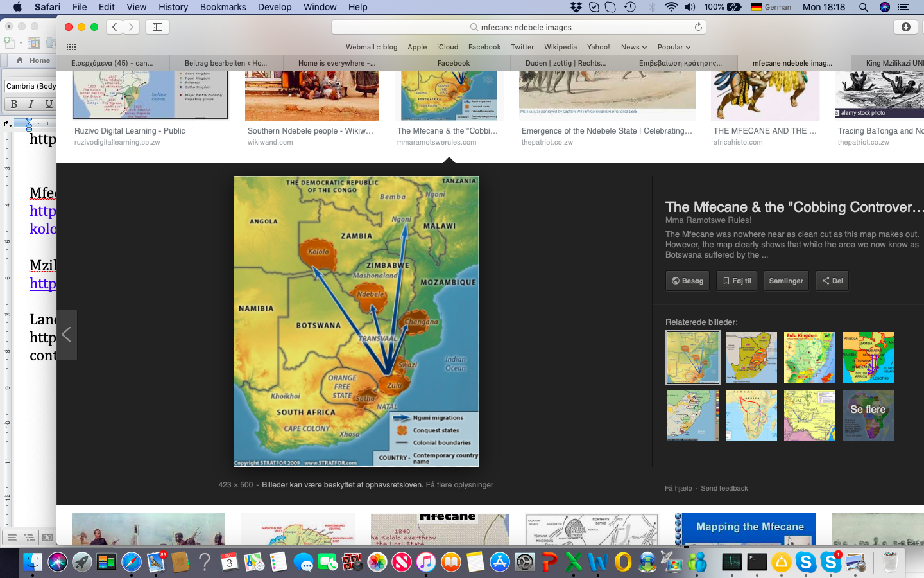Image resolution: width=924 pixels, height=578 pixels.
Task: Switch to the Duden | zottig tab
Action: (x=567, y=63)
